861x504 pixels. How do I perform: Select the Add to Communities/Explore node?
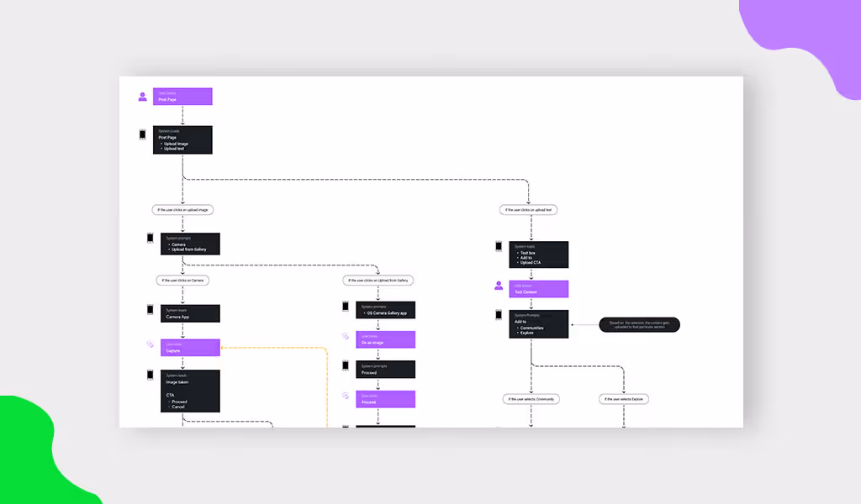coord(539,324)
